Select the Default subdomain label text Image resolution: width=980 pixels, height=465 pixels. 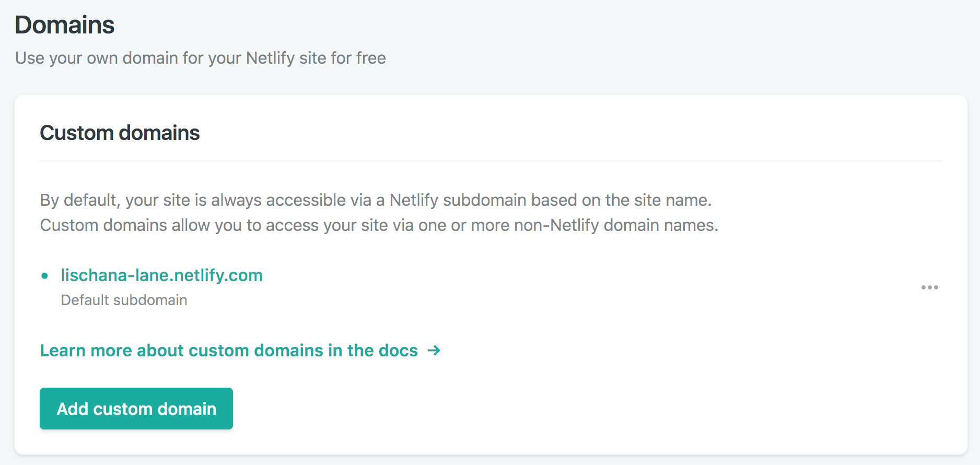point(124,300)
